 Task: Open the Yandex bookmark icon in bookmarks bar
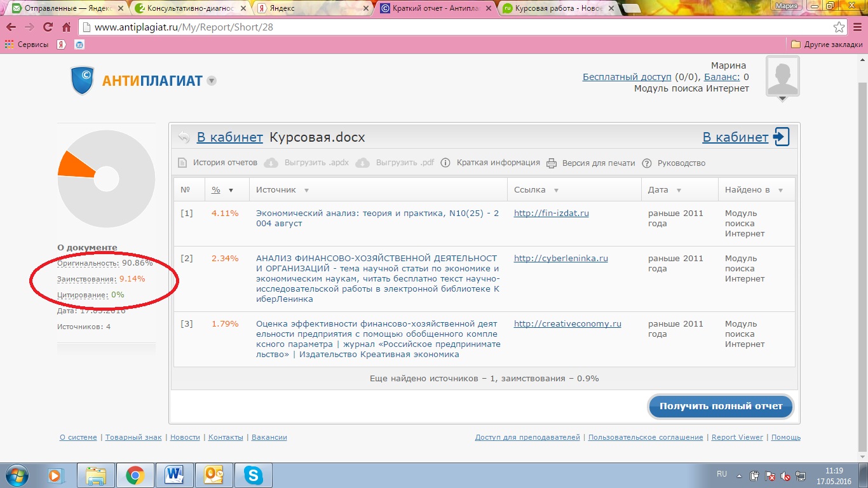point(62,44)
